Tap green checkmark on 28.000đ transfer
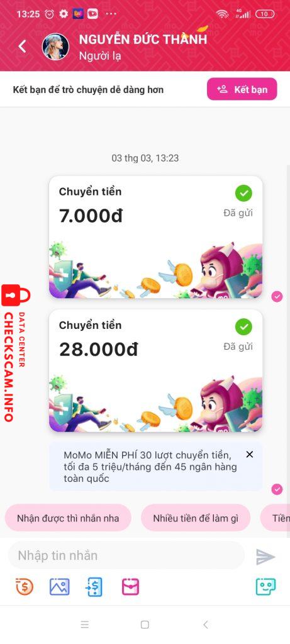The height and width of the screenshot is (644, 290). 243,327
